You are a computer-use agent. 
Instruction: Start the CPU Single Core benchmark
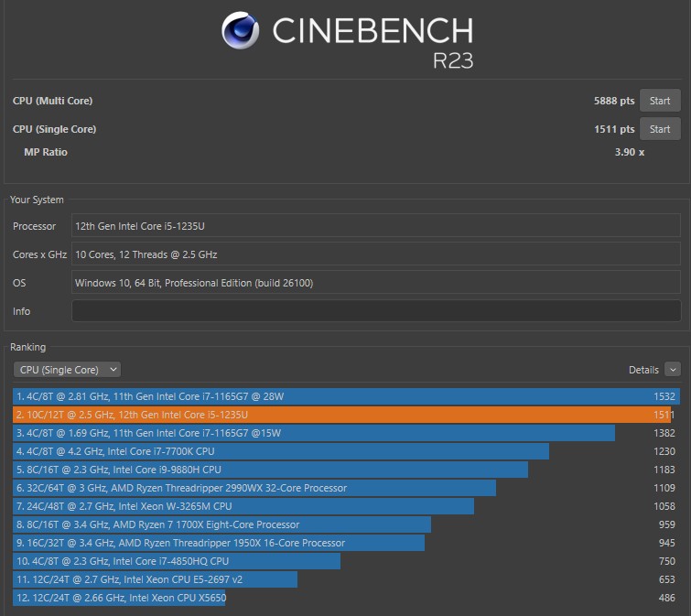pos(659,129)
